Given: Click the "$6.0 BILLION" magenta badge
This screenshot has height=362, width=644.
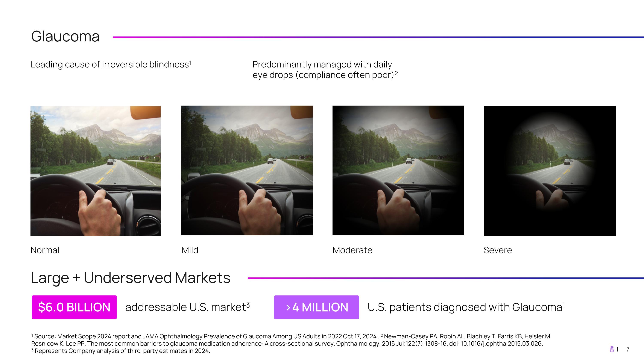Looking at the screenshot, I should [74, 307].
